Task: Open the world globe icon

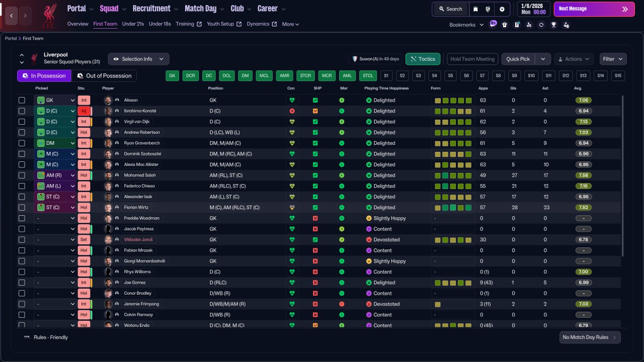Action: click(488, 9)
